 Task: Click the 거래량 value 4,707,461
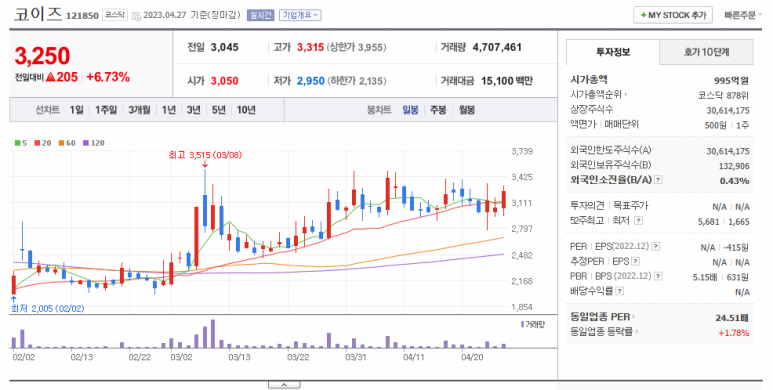point(497,47)
